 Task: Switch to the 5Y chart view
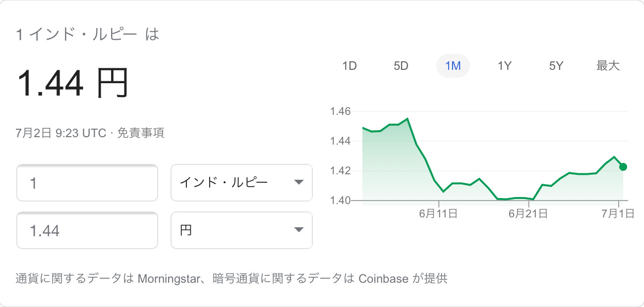click(556, 66)
